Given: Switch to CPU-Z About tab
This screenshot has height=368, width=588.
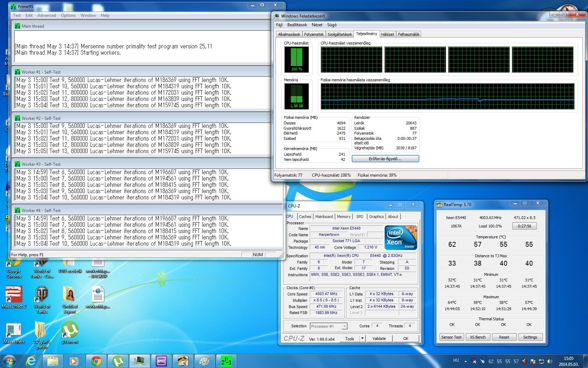Looking at the screenshot, I should coord(393,217).
